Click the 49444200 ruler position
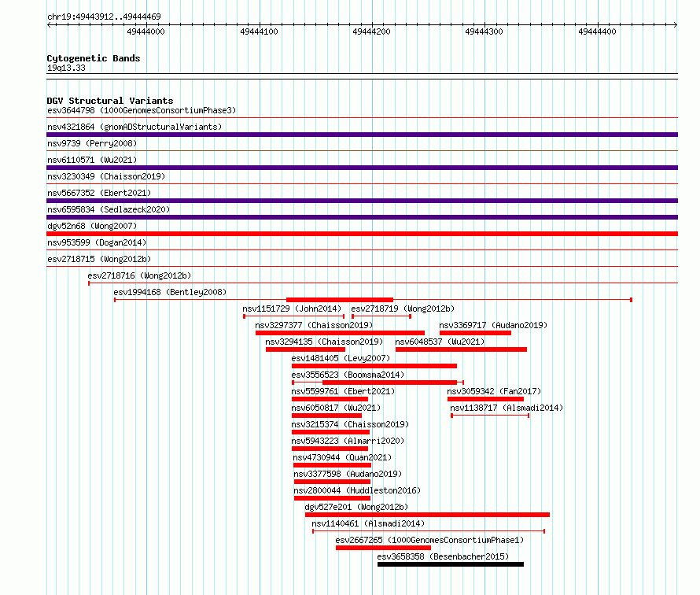The height and width of the screenshot is (595, 700). [x=371, y=31]
